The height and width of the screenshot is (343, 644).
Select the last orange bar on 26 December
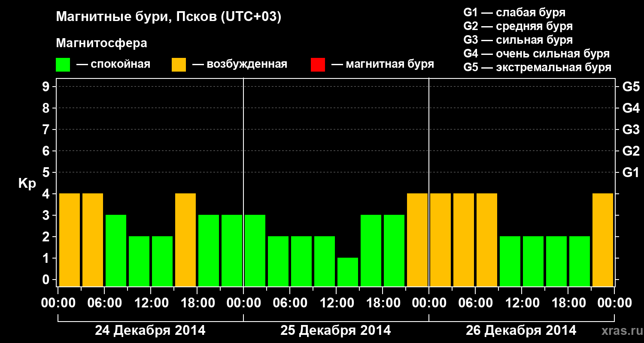pyautogui.click(x=603, y=240)
